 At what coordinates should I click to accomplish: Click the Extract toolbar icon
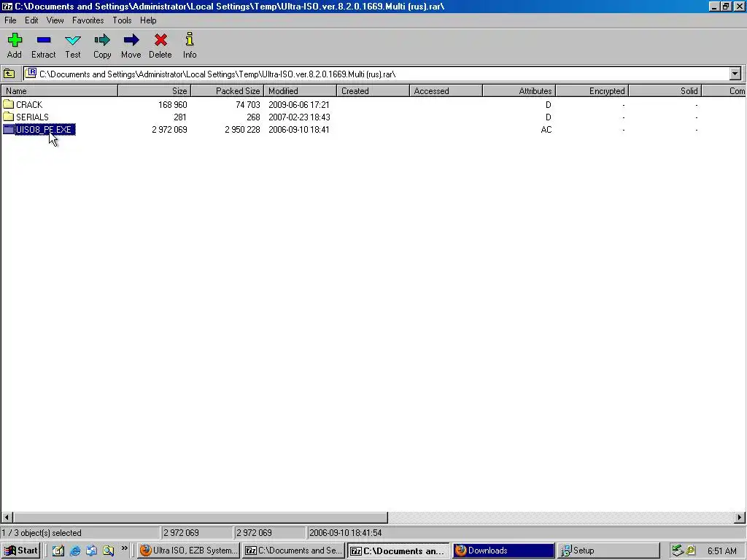[43, 40]
